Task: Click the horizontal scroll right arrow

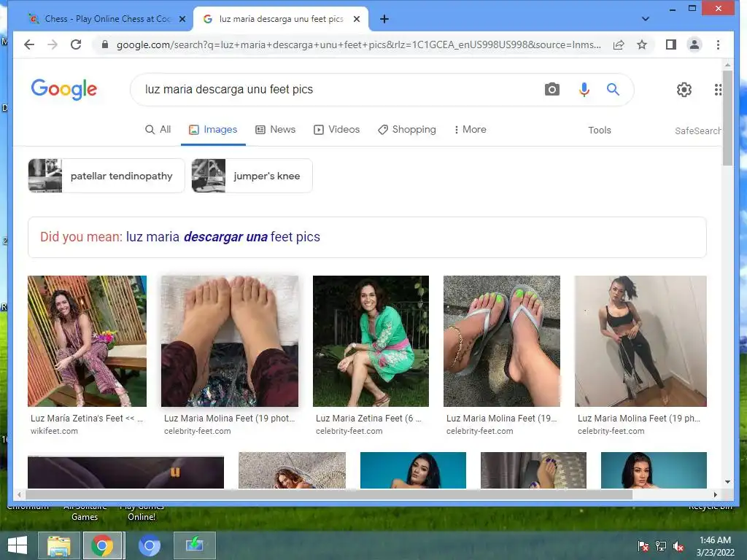Action: pos(715,495)
